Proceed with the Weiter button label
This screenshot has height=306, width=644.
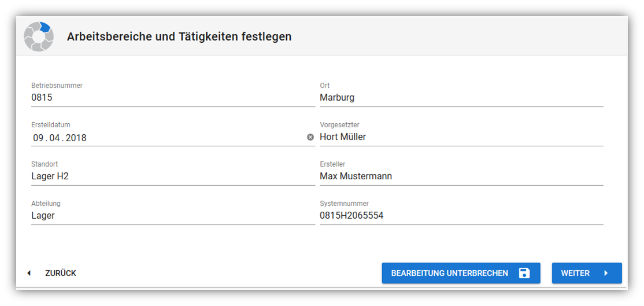click(575, 273)
